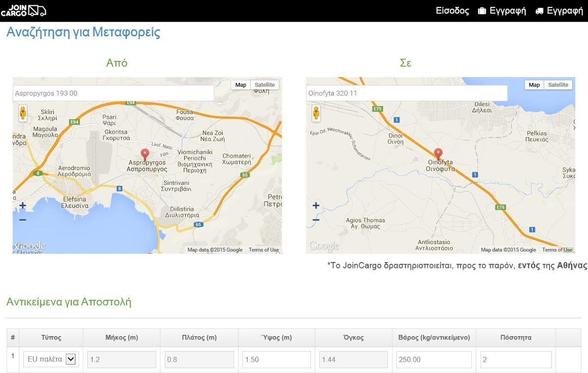Click the red marker pin at Oinofyta
The width and height of the screenshot is (588, 373).
click(438, 154)
